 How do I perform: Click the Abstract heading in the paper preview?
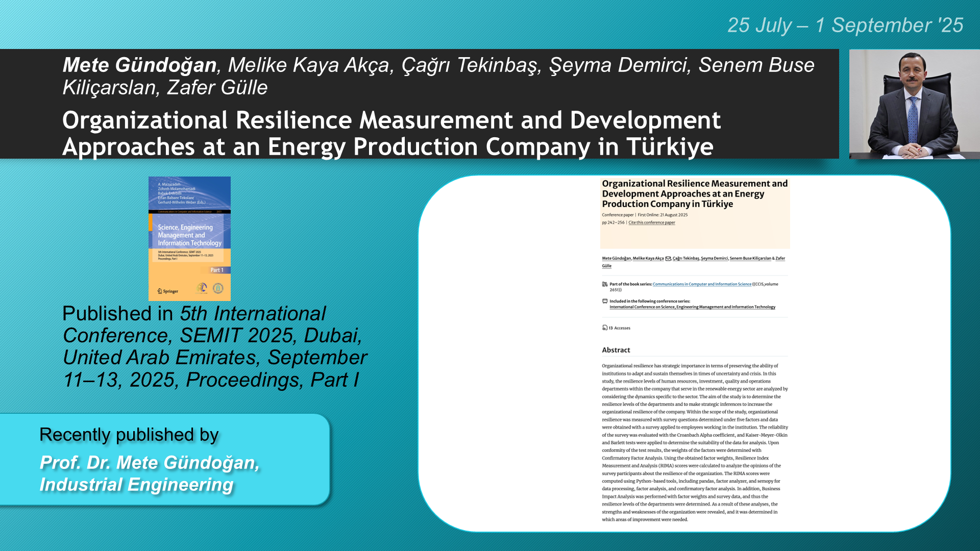[x=616, y=350]
